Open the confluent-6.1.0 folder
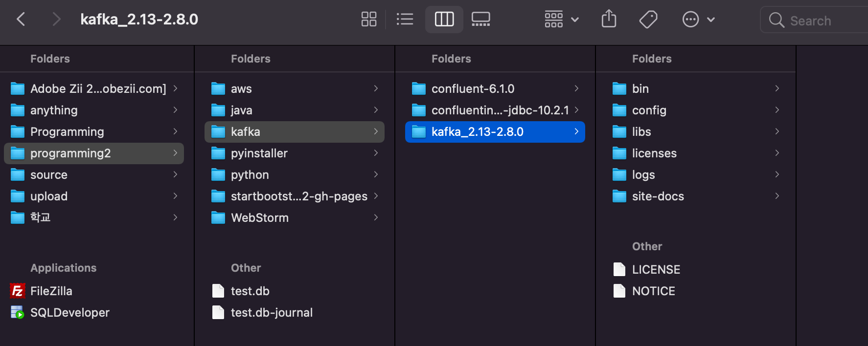Viewport: 868px width, 346px height. (495, 88)
